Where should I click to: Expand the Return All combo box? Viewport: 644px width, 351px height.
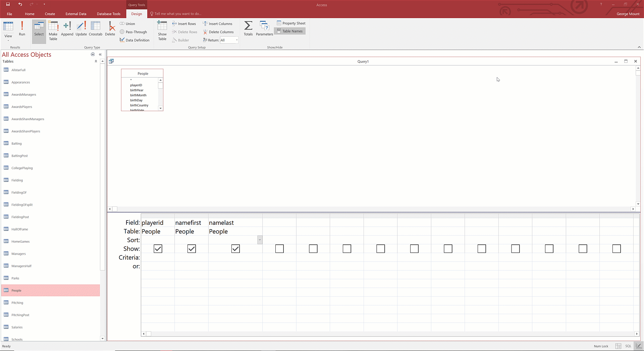[x=237, y=40]
